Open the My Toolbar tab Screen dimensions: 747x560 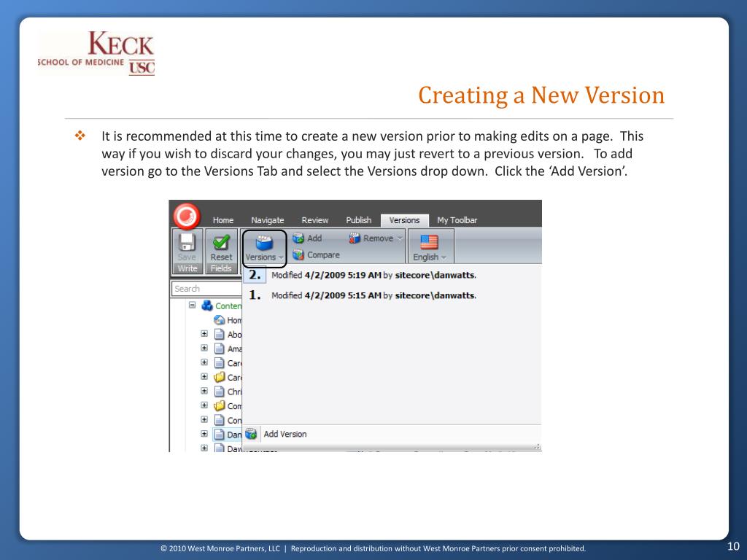tap(457, 220)
